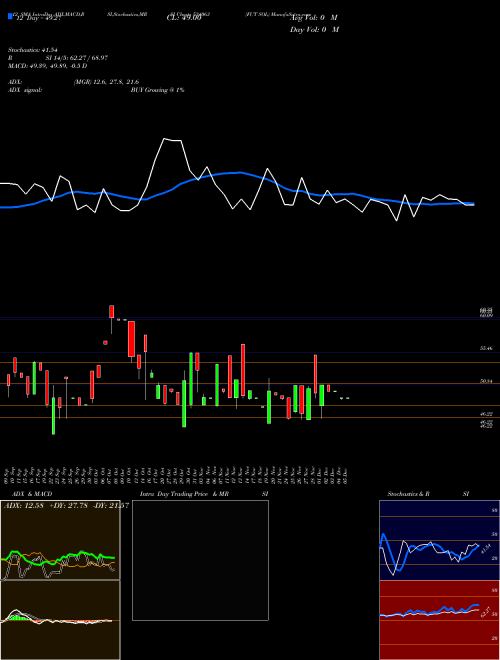
Task: Open the ADX line chart thumbnail
Action: [x=60, y=540]
